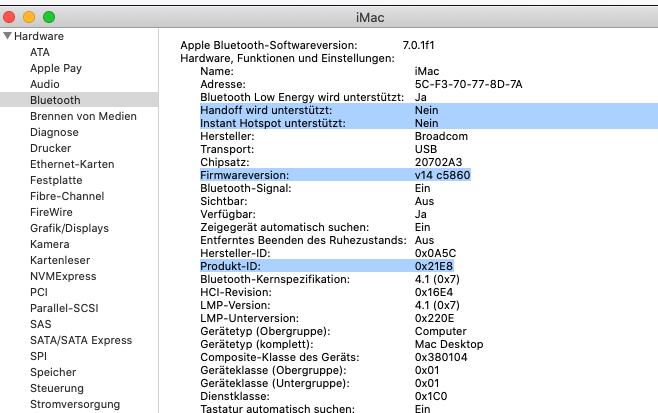The height and width of the screenshot is (413, 658).
Task: Click Entferntes Beenden des Ruhezustands label
Action: 303,240
